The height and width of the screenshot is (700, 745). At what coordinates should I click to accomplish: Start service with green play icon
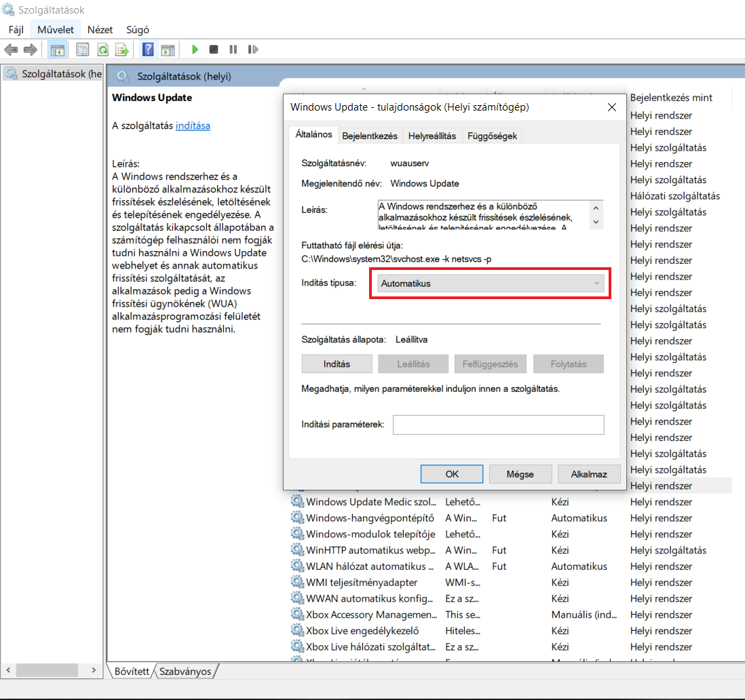coord(195,50)
